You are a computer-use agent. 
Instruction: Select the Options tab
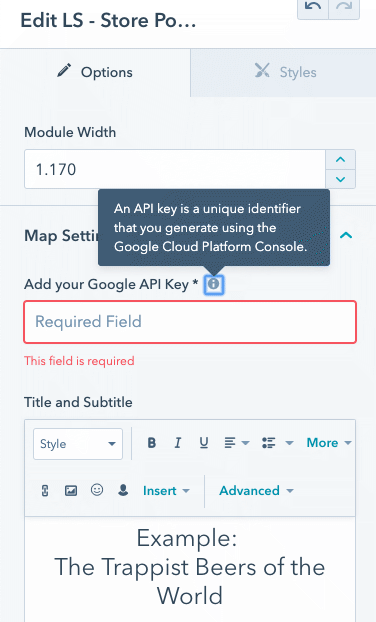[95, 73]
